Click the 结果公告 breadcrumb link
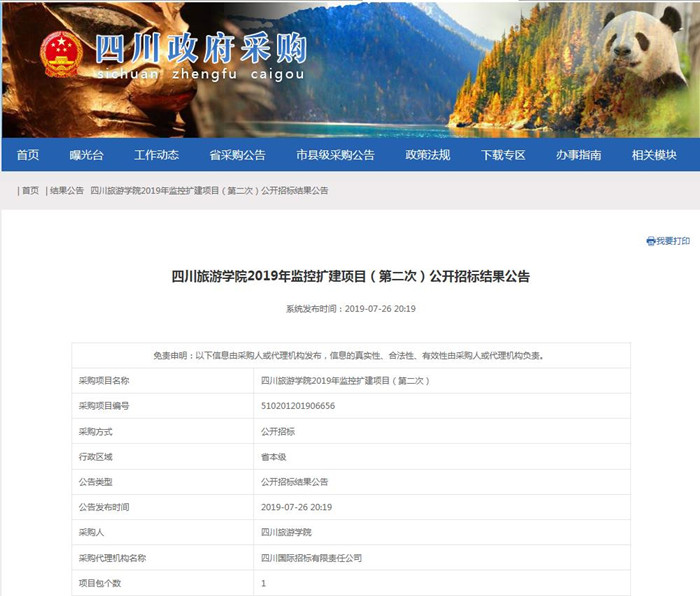 pos(67,191)
